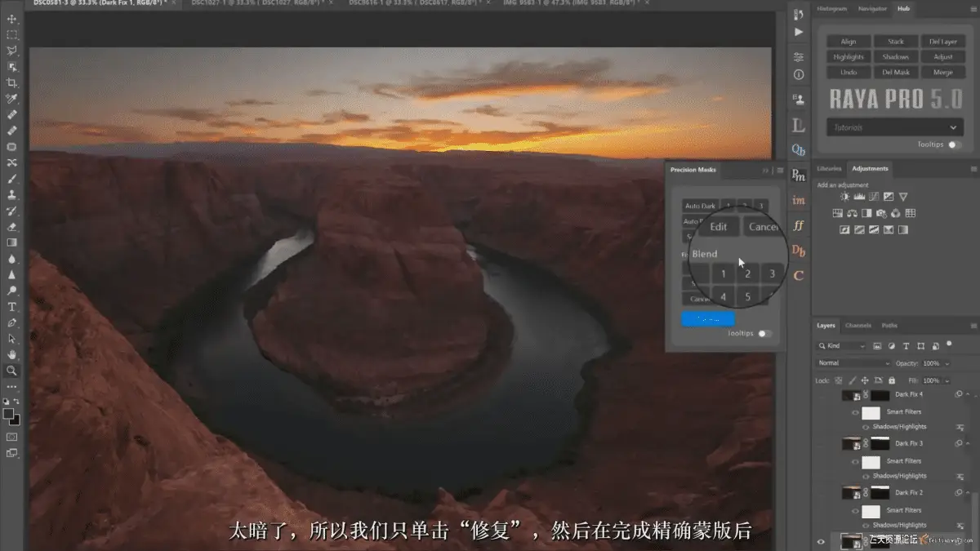Toggle visibility of Dark Fix 2 Smart Filters
The width and height of the screenshot is (980, 551).
pos(856,510)
